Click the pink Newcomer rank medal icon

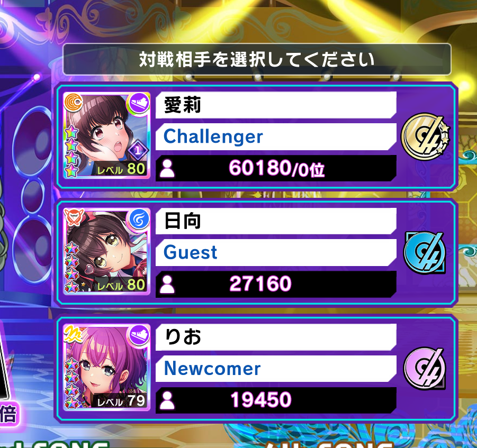425,368
